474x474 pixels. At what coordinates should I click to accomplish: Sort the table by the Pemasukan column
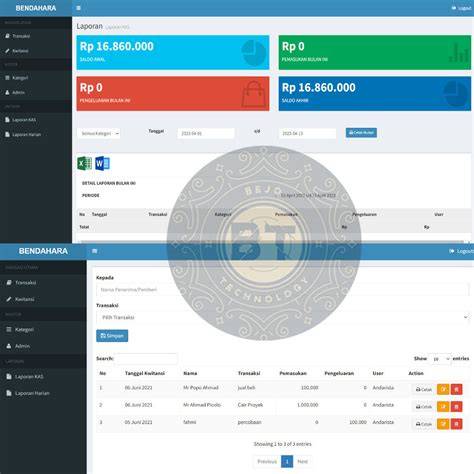coord(293,373)
